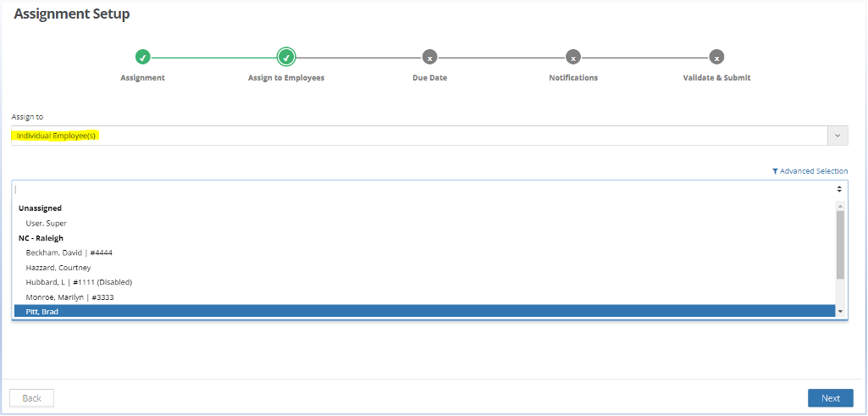
Task: Click the Back button
Action: [x=31, y=397]
